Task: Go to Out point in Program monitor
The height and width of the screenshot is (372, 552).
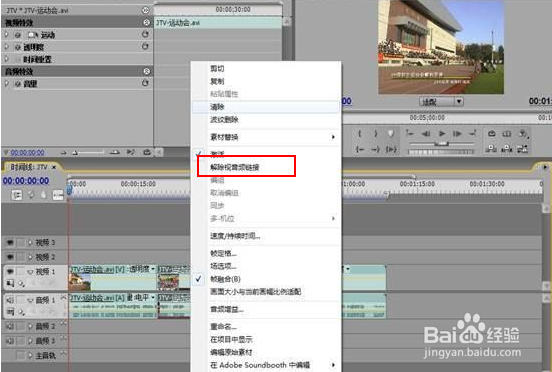Action: tap(375, 149)
